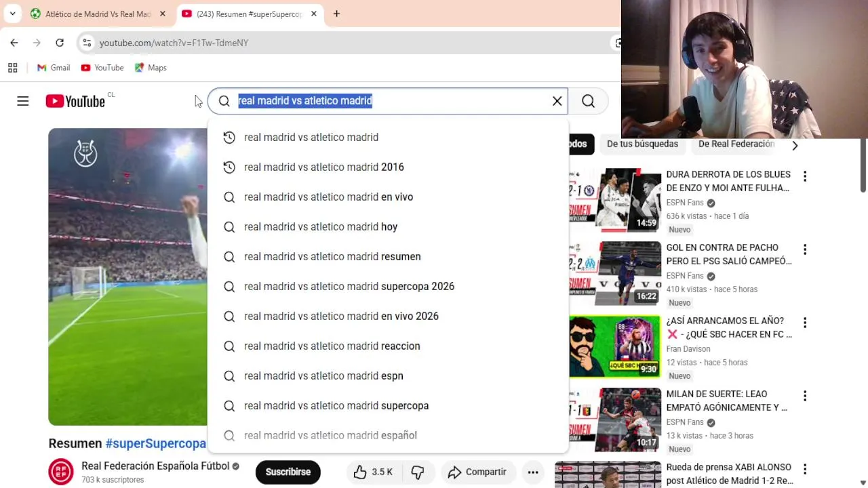Click the address bar URL

point(174,43)
